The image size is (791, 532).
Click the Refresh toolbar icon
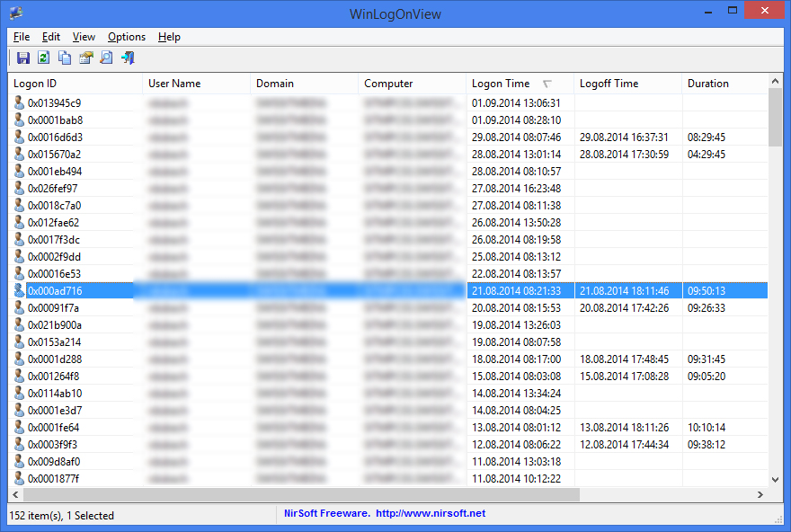(x=44, y=58)
